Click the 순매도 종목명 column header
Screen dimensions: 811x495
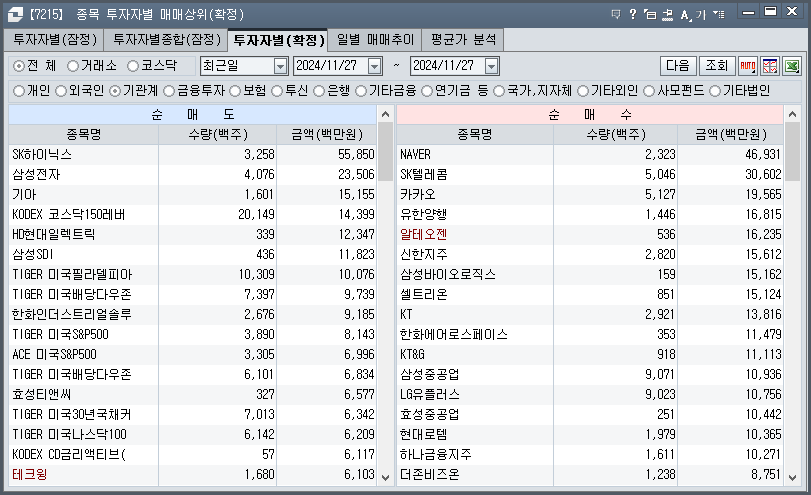(x=83, y=134)
